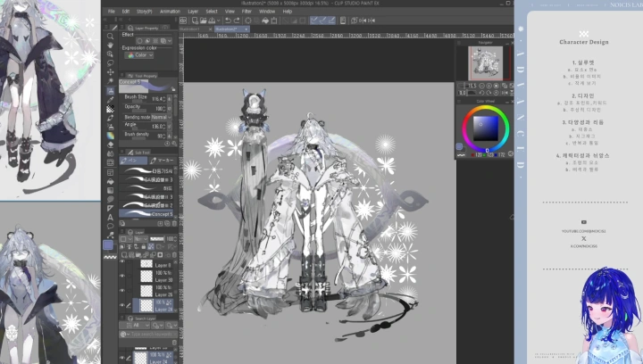Open the Expression color dropdown
This screenshot has height=364, width=643.
139,54
